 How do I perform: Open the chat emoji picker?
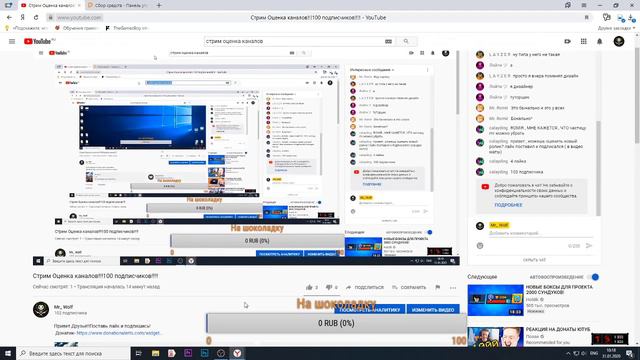tap(480, 246)
